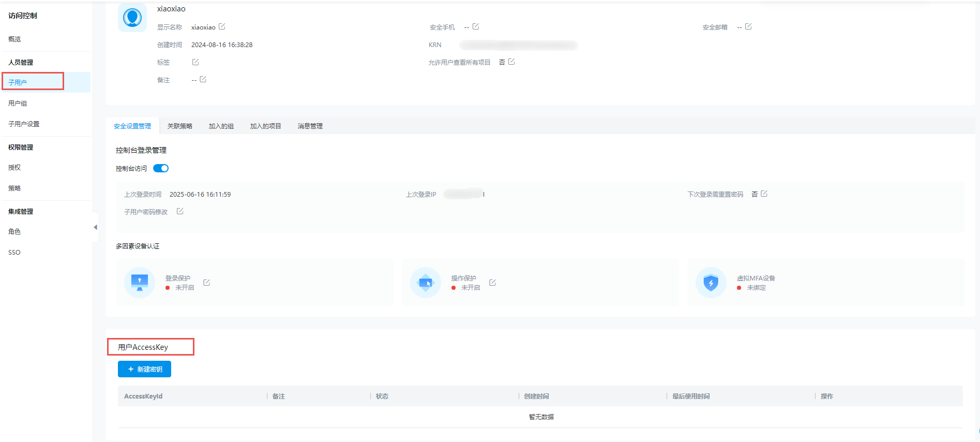
Task: Edit the remarks field
Action: 203,79
